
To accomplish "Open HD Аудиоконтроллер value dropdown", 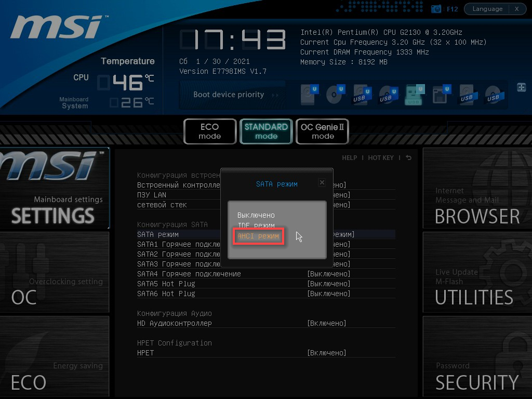I will click(326, 323).
